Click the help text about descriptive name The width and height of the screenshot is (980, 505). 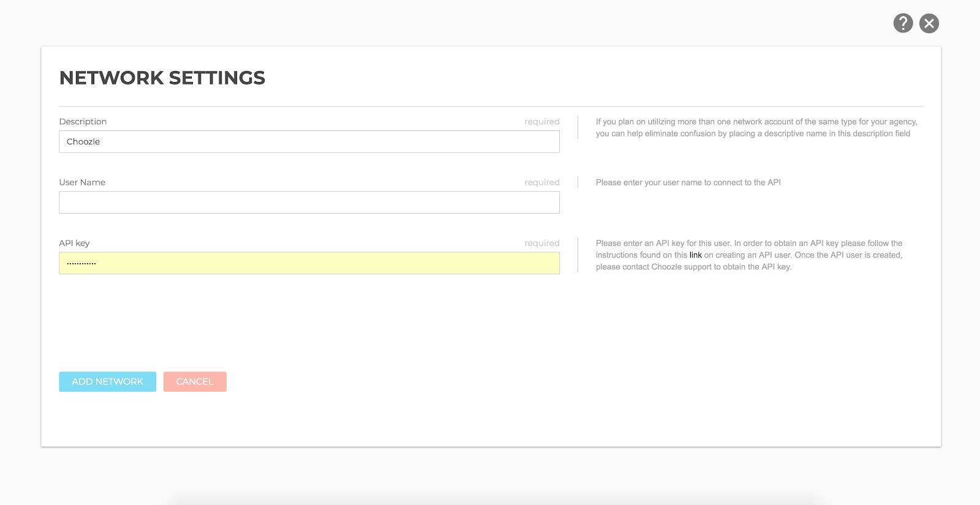756,127
